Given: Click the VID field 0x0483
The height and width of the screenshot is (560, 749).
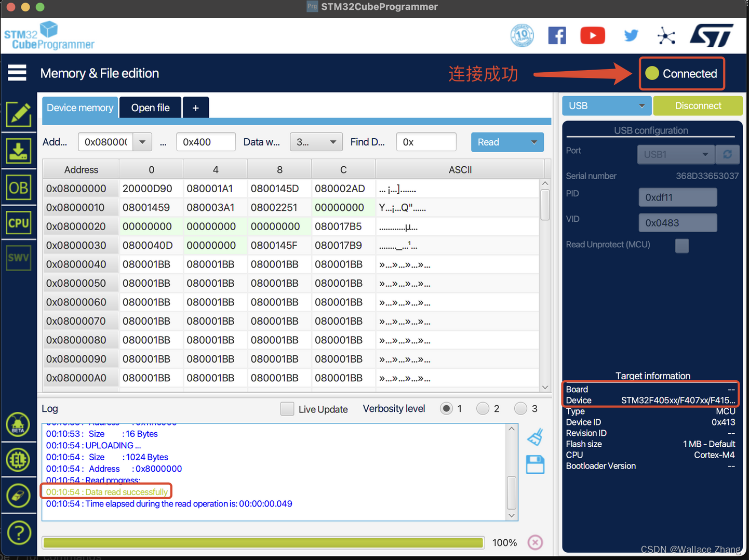Looking at the screenshot, I should tap(678, 223).
